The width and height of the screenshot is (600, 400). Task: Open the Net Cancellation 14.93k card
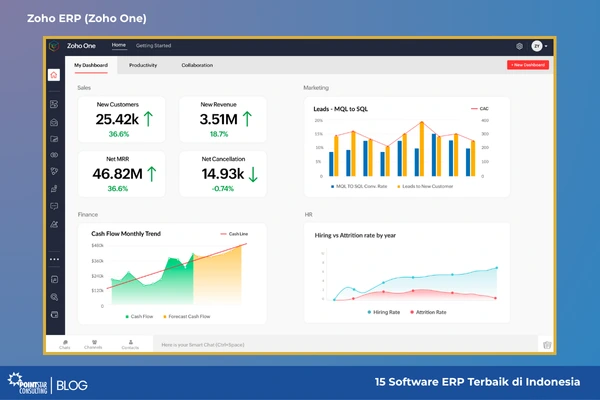coord(223,174)
